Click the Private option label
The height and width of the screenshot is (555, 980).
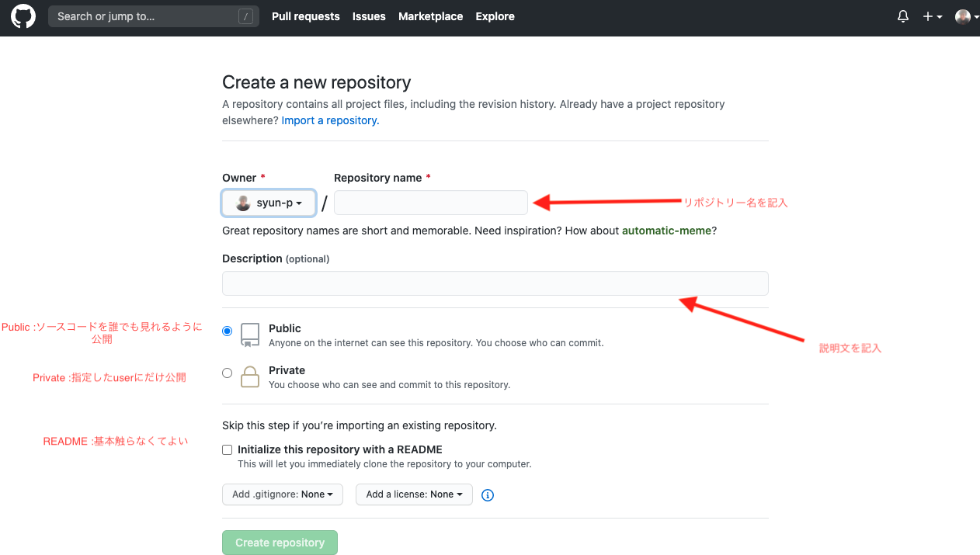click(287, 370)
